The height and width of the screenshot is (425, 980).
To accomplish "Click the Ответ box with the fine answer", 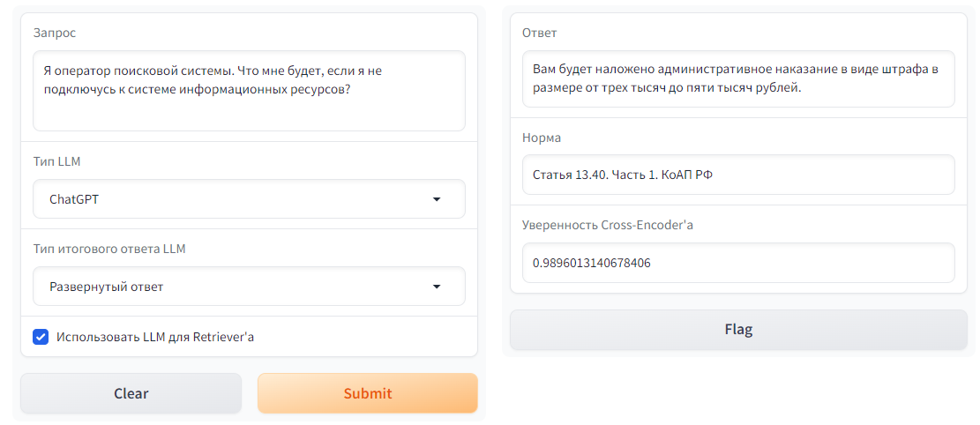I will click(737, 78).
